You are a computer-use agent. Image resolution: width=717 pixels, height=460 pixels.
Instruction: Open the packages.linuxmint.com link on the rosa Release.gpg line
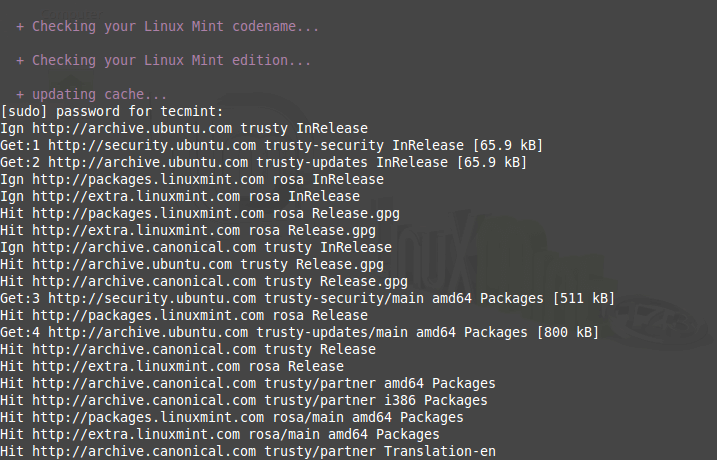149,213
